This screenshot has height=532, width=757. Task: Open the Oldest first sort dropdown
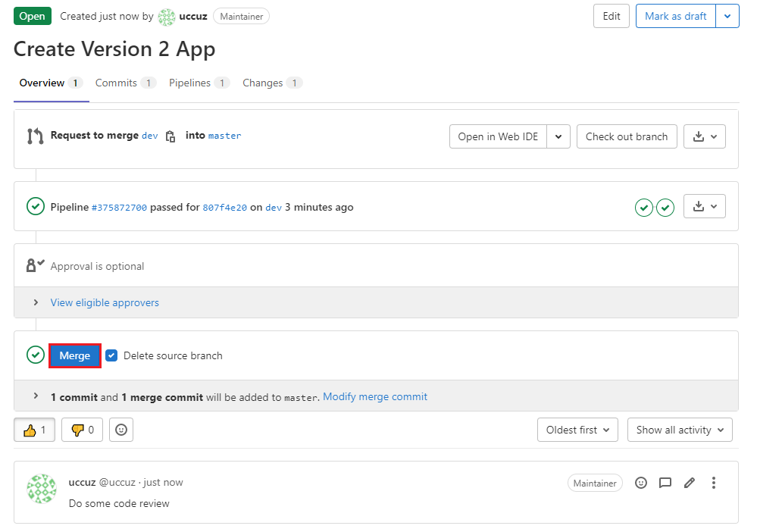pos(577,430)
